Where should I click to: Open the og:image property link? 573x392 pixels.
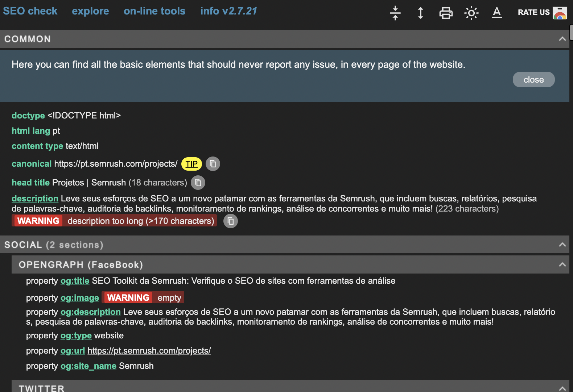point(80,298)
